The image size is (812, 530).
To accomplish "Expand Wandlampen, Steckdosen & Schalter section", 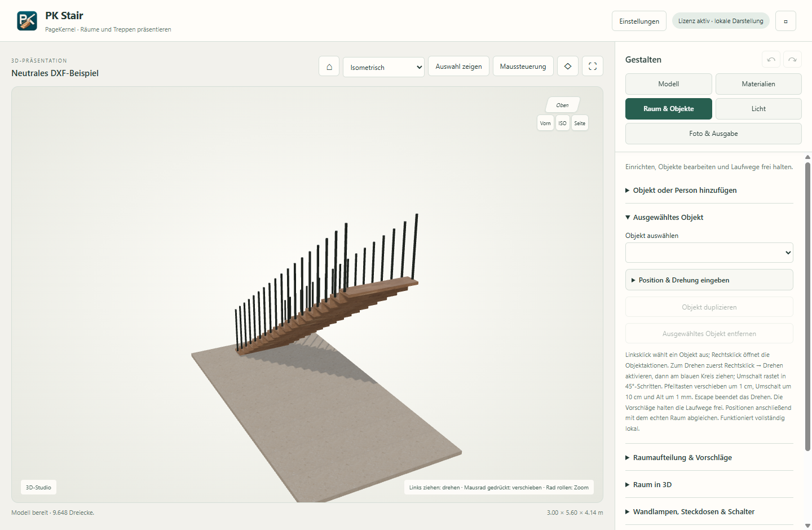I will [709, 511].
